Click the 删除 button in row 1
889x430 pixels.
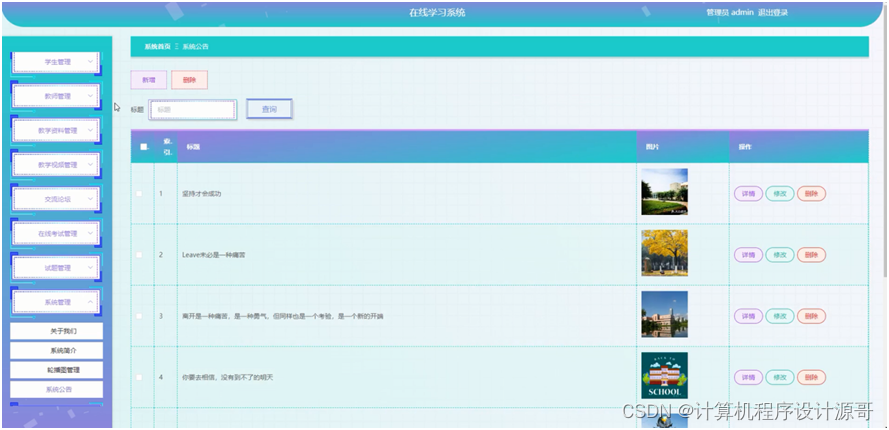point(811,193)
